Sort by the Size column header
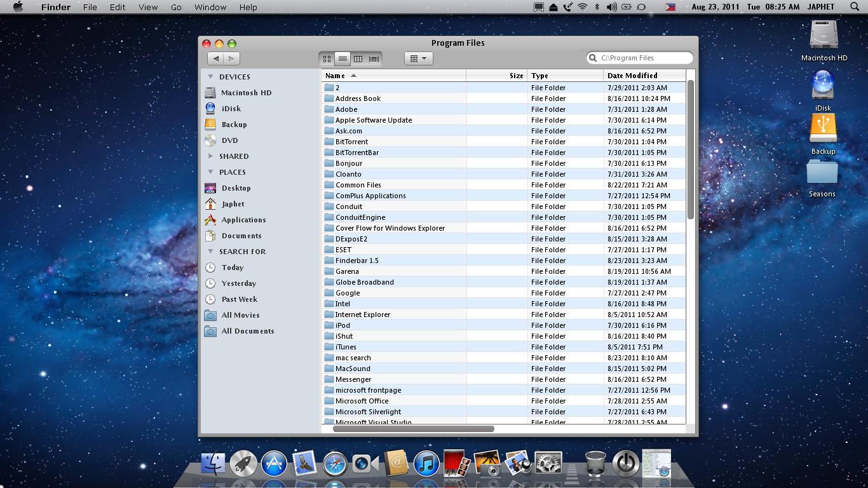Viewport: 868px width, 488px height. click(496, 76)
